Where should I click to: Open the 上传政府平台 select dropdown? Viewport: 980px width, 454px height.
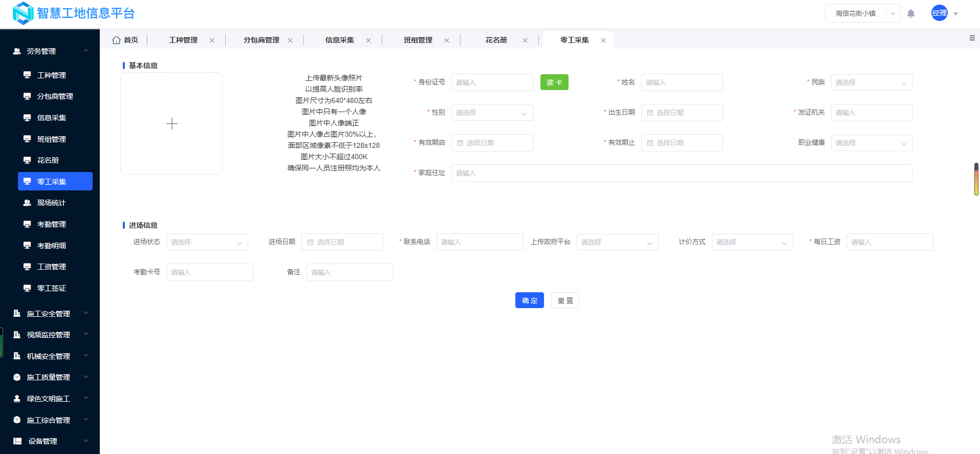(x=617, y=242)
